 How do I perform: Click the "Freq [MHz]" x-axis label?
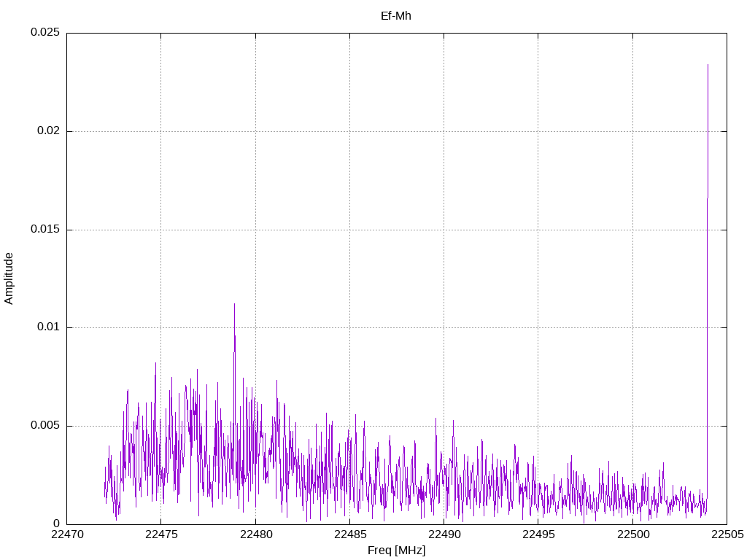tap(396, 551)
